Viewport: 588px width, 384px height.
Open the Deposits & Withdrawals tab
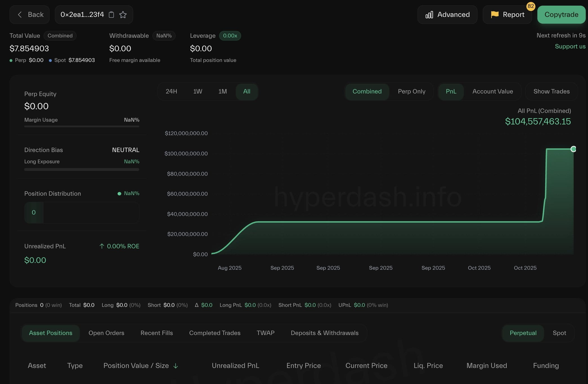(324, 333)
